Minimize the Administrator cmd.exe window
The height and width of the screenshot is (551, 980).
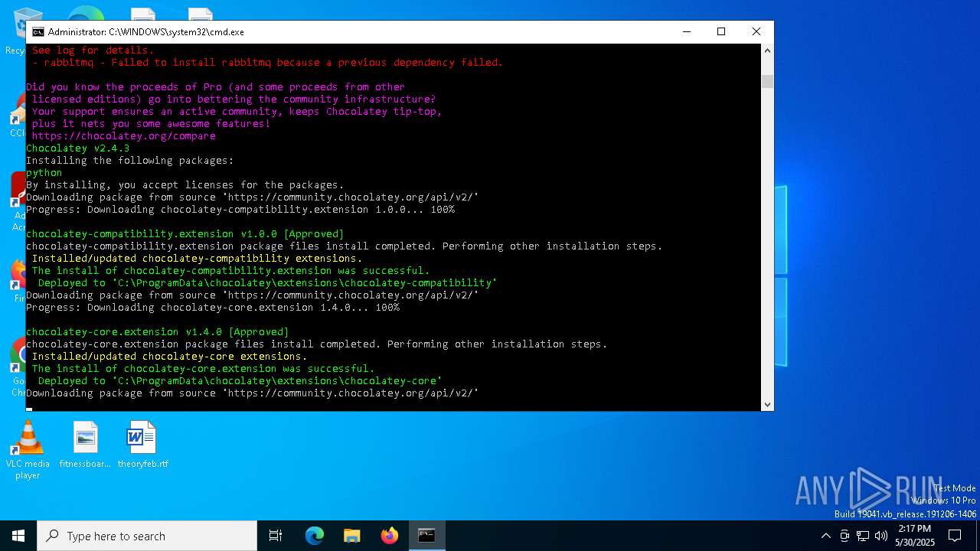coord(686,31)
